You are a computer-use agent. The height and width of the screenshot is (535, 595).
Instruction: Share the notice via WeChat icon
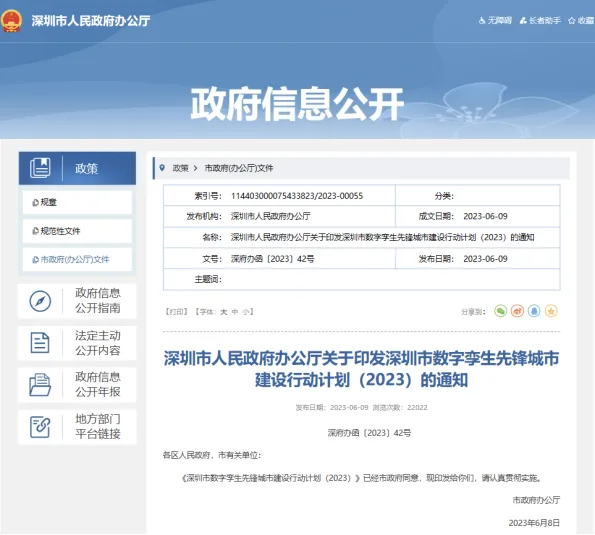pyautogui.click(x=501, y=311)
